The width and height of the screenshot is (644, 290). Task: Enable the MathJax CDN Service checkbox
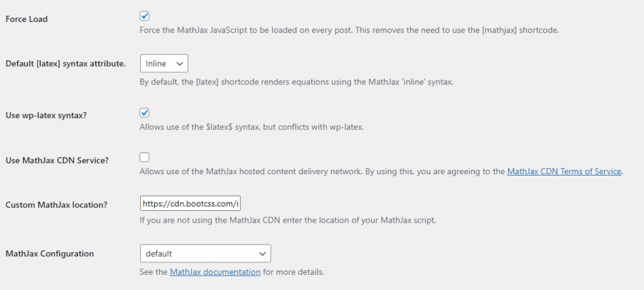tap(145, 157)
